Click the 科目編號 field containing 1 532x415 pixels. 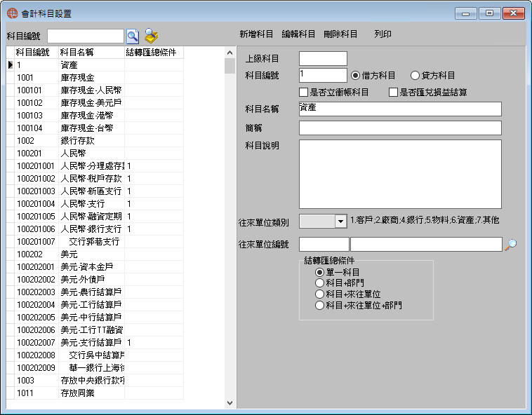coord(323,75)
